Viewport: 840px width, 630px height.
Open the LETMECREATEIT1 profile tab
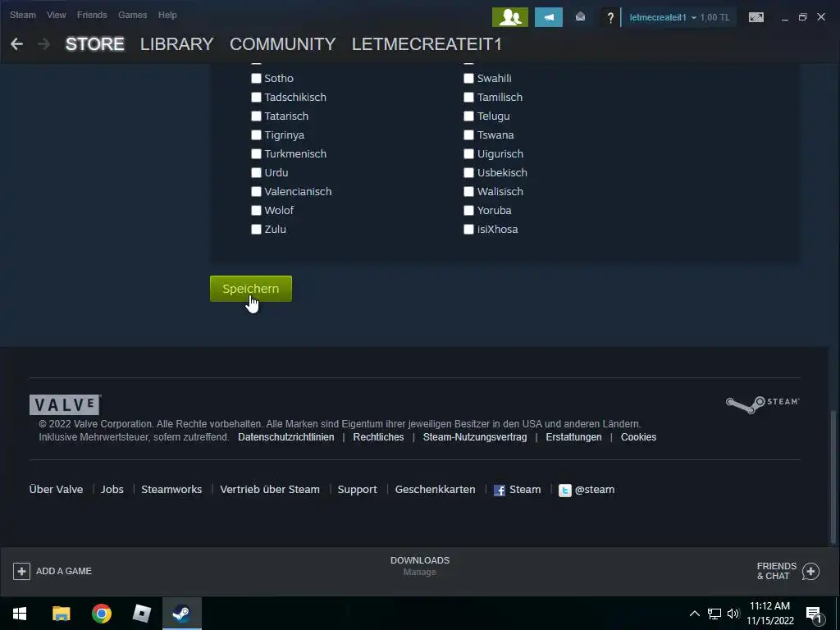click(427, 44)
